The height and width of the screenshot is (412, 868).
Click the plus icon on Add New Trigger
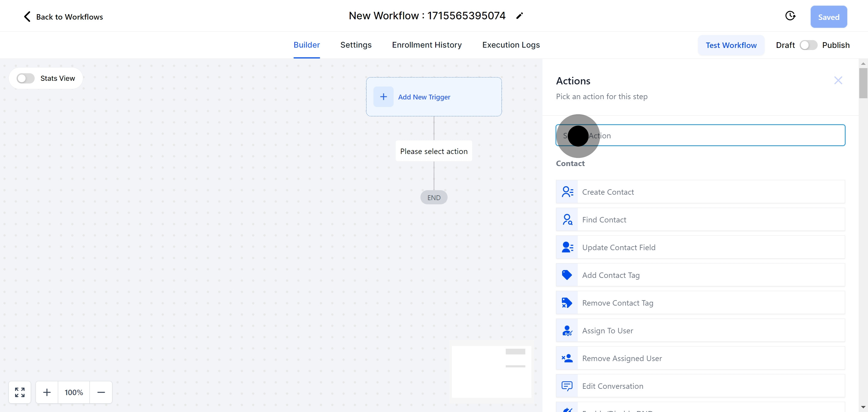point(383,97)
